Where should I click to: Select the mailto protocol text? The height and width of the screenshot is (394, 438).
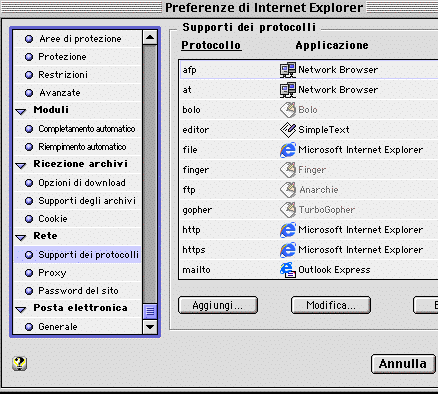pos(196,270)
